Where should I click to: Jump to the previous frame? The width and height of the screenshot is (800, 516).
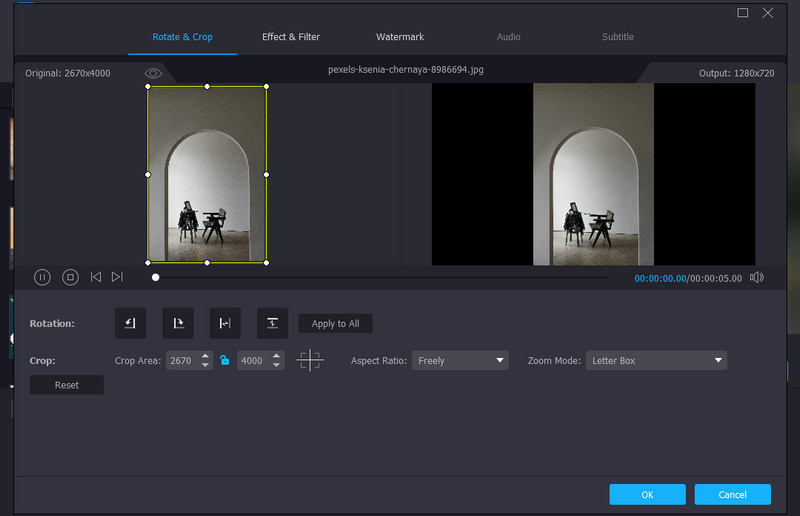96,277
